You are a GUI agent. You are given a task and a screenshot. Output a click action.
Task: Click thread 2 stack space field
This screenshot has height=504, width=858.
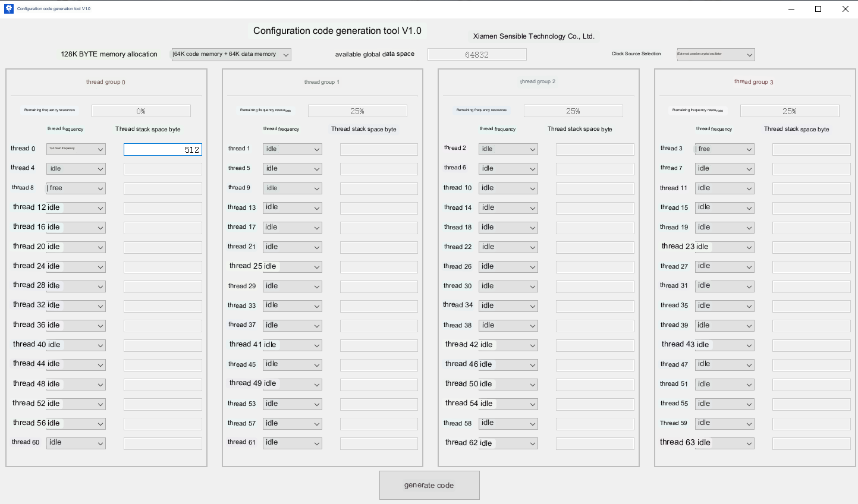[x=595, y=150]
